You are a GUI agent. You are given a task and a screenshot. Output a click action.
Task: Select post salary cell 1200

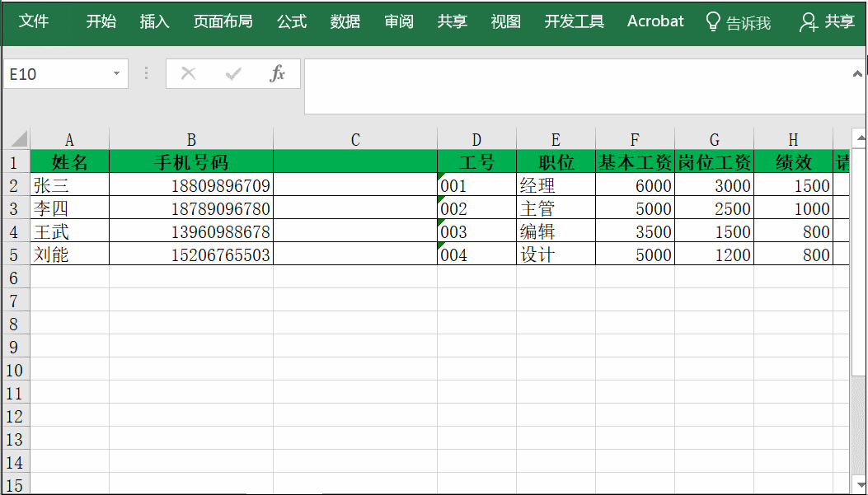coord(714,255)
